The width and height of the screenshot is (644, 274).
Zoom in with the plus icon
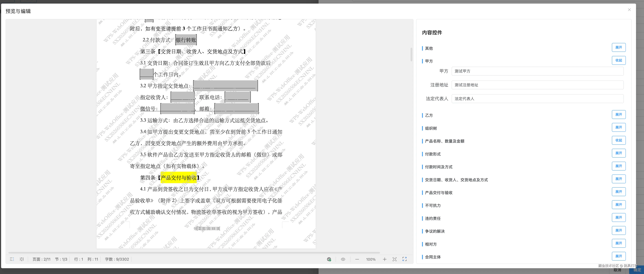point(385,259)
